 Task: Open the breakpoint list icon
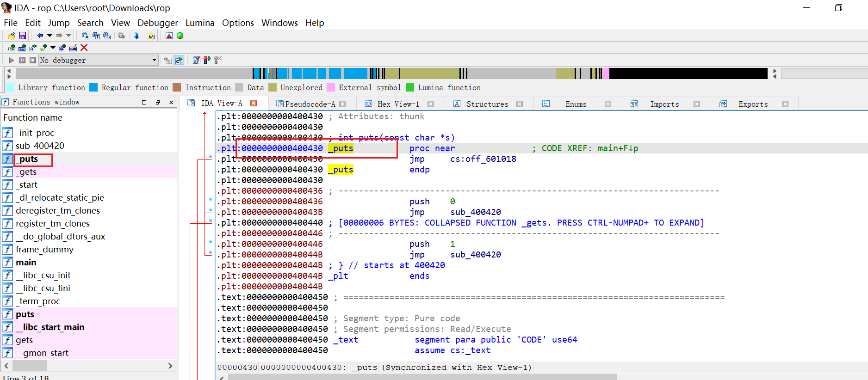point(197,60)
